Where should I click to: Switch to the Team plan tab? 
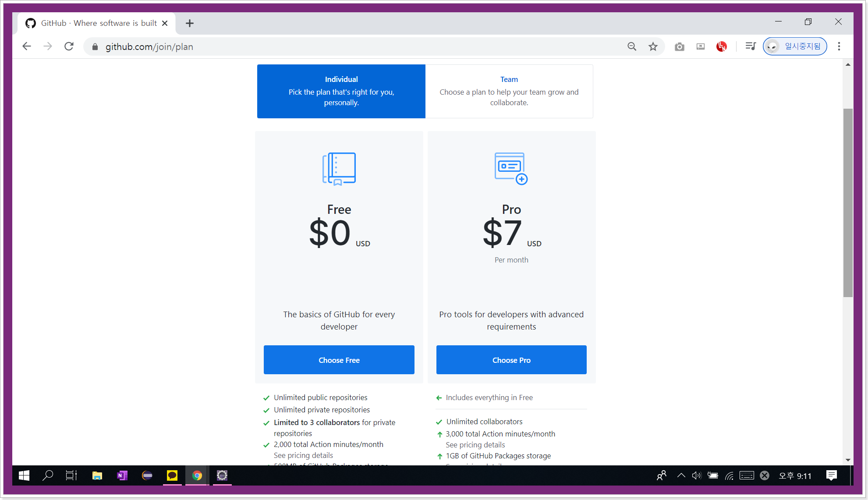(509, 91)
